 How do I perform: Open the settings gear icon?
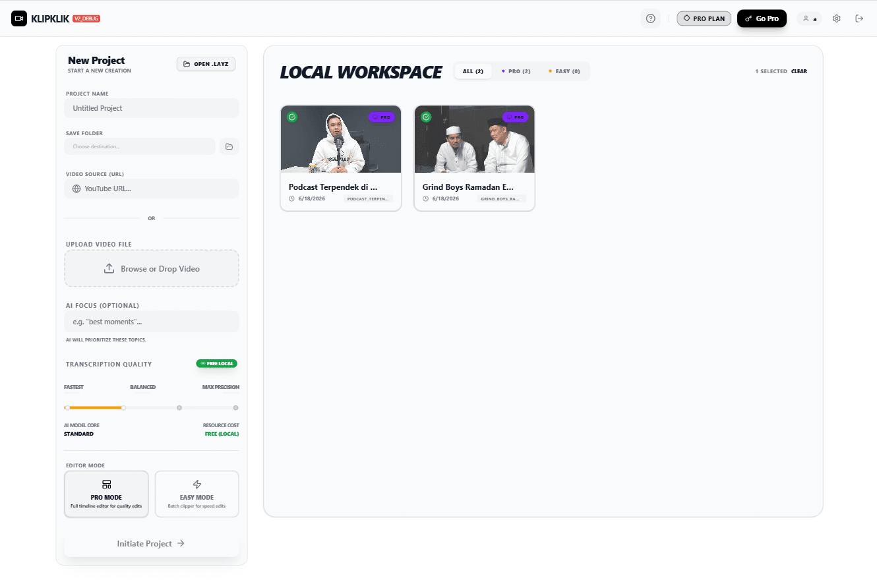[x=837, y=18]
